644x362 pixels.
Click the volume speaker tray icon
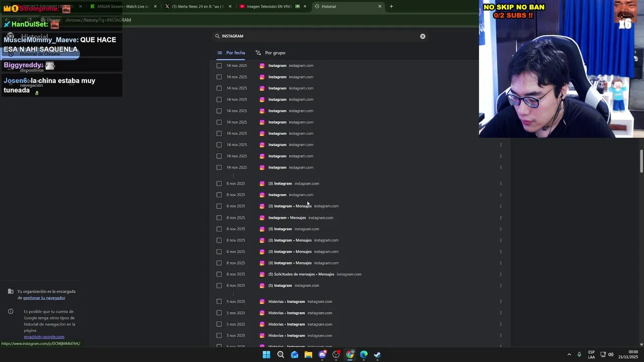tap(611, 354)
